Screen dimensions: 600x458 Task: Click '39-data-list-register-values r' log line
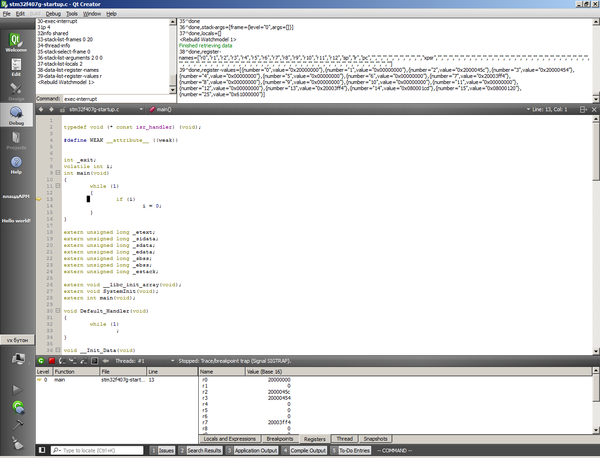tap(69, 76)
